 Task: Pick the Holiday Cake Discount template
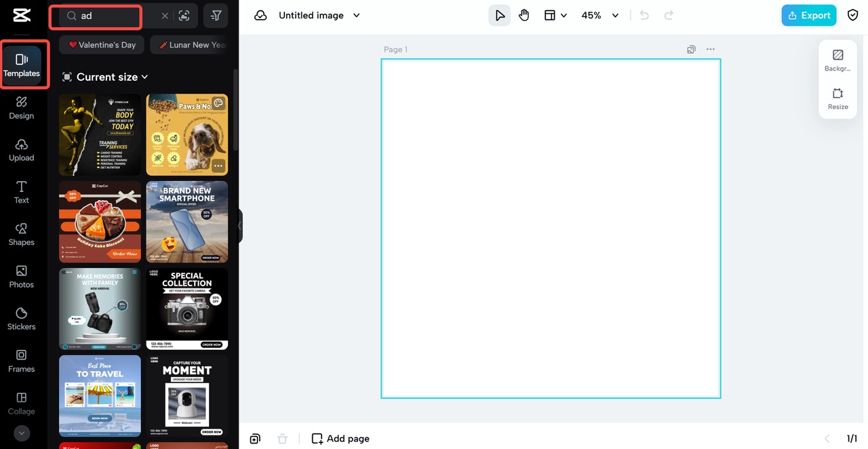coord(100,222)
